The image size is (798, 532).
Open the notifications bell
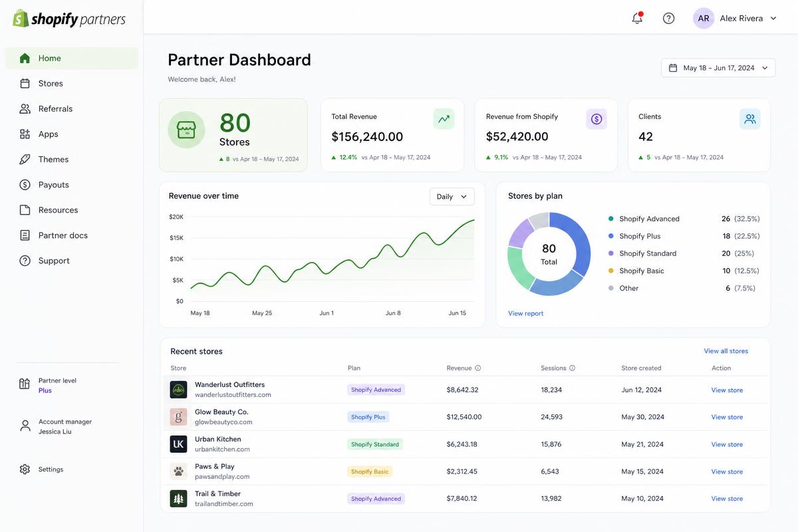(x=637, y=18)
